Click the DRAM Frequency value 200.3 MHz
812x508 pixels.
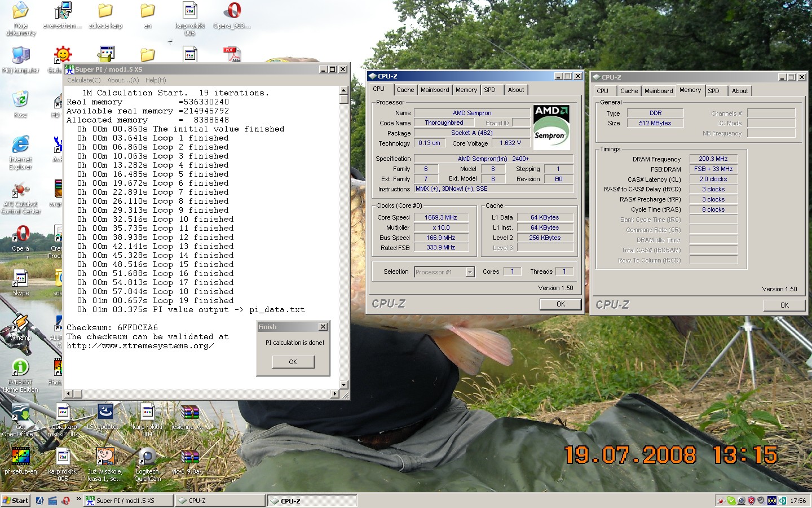click(x=713, y=159)
